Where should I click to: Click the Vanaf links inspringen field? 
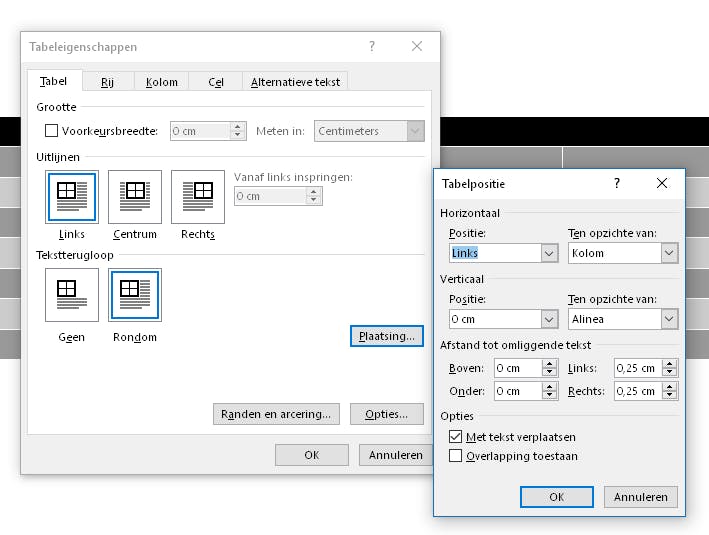coord(270,196)
